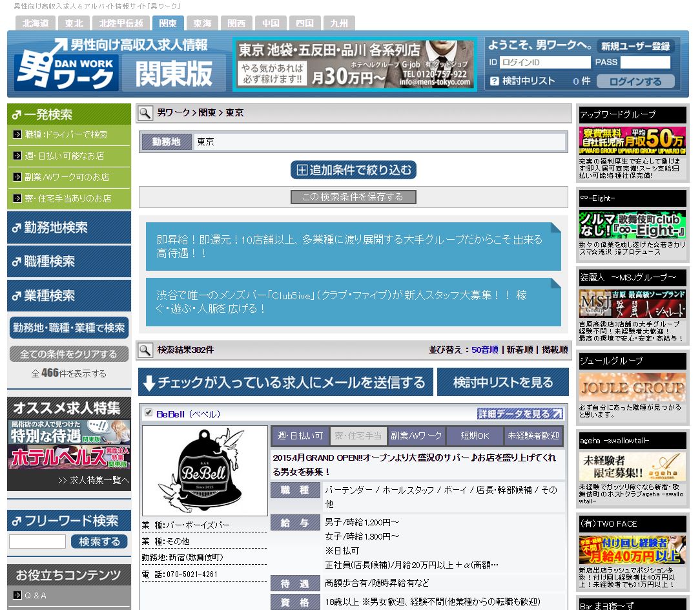700x610 pixels.
Task: Select the 四国 region tab
Action: click(x=305, y=23)
